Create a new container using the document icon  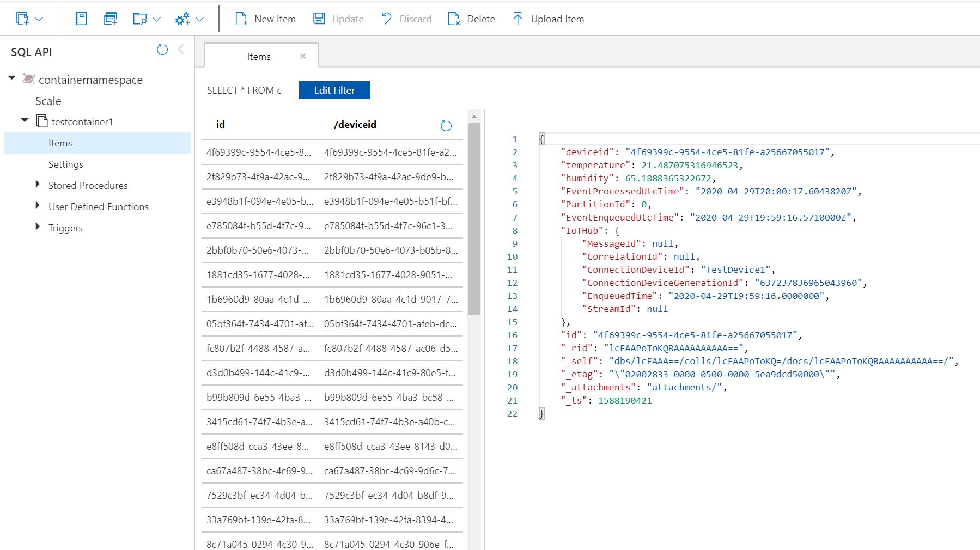point(23,18)
